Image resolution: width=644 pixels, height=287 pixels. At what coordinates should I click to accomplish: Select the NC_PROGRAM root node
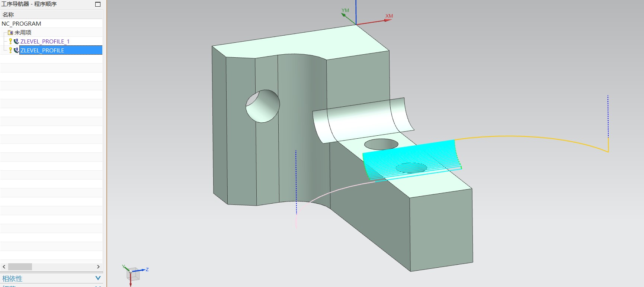pos(21,23)
